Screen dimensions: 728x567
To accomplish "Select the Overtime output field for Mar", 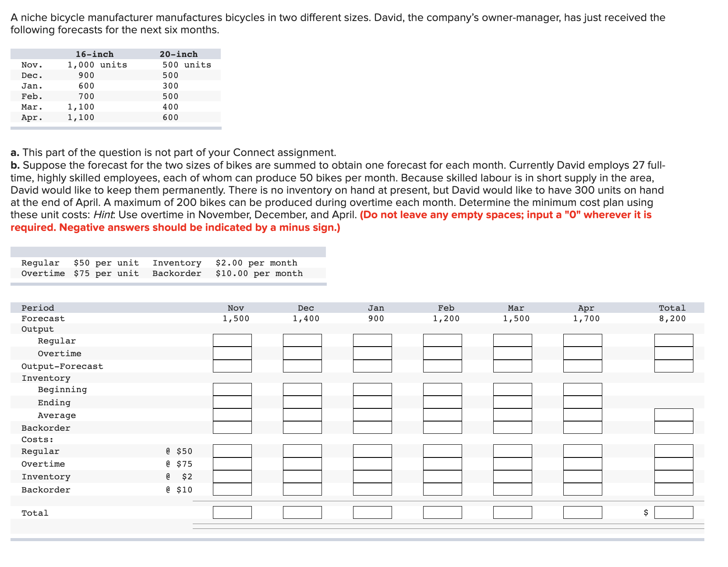I will coord(512,353).
